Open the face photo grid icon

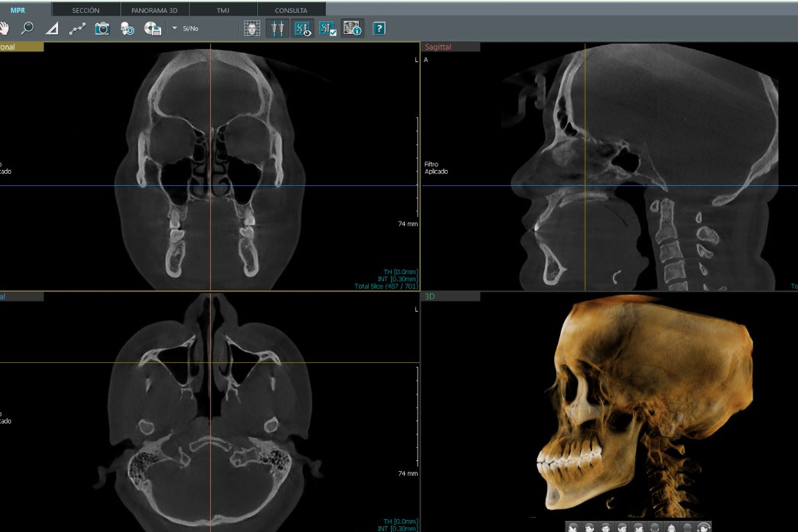click(x=252, y=29)
